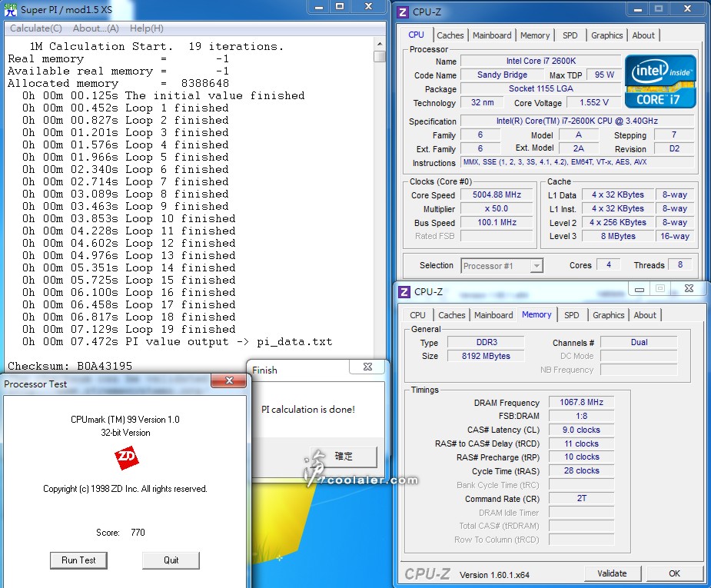
Task: Click the Score 770 value
Action: tap(138, 532)
